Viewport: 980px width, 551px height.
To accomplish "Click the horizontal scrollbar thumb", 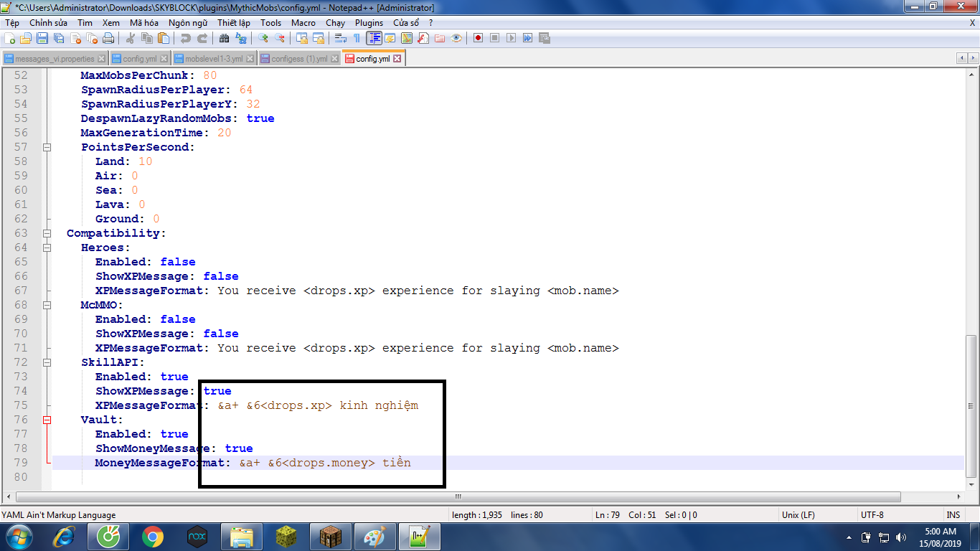I will pyautogui.click(x=459, y=496).
